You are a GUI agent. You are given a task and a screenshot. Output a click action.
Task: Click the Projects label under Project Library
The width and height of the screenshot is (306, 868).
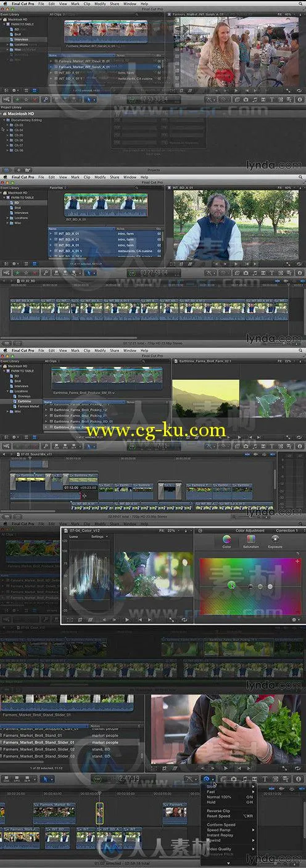pyautogui.click(x=152, y=170)
